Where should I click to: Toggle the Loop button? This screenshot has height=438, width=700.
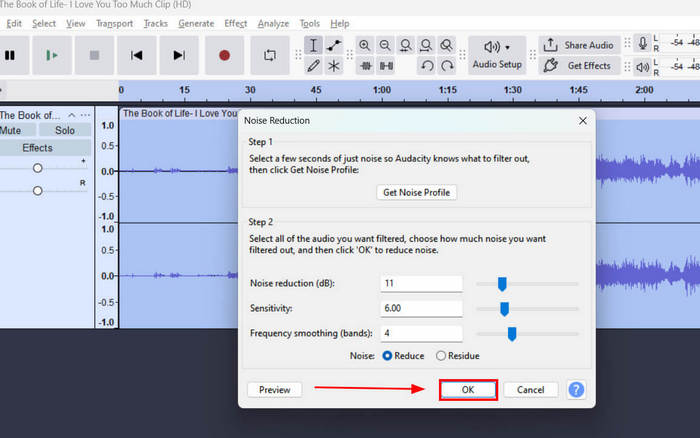pos(270,55)
